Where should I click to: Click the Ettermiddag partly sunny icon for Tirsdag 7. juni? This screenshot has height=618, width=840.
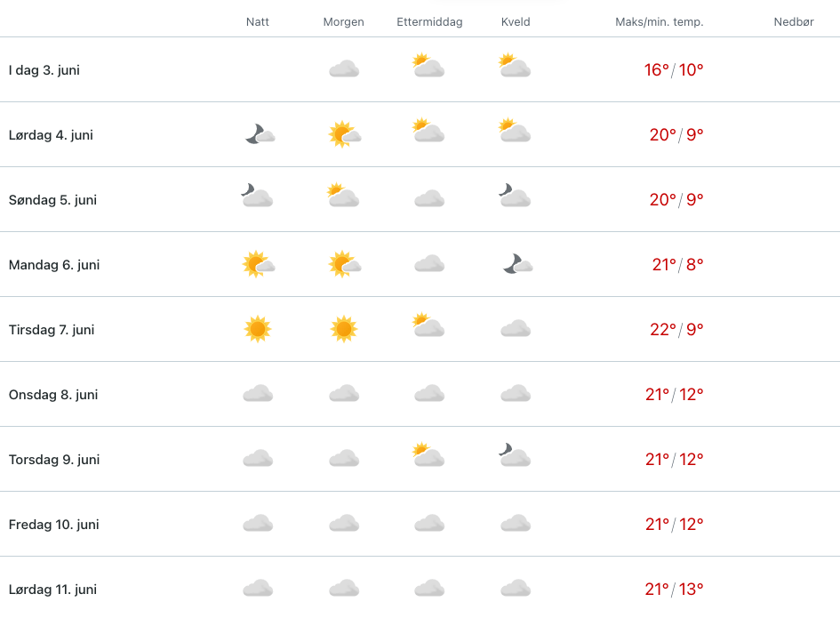pyautogui.click(x=428, y=326)
